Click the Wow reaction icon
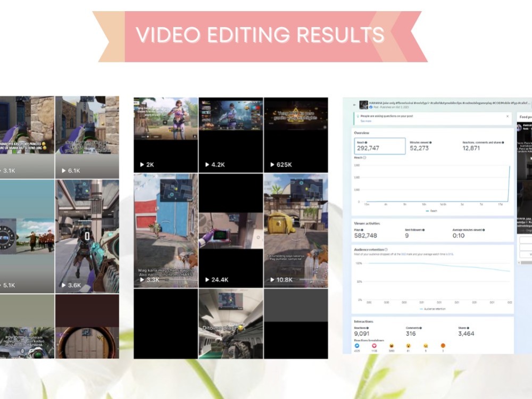The width and height of the screenshot is (532, 399). (409, 346)
